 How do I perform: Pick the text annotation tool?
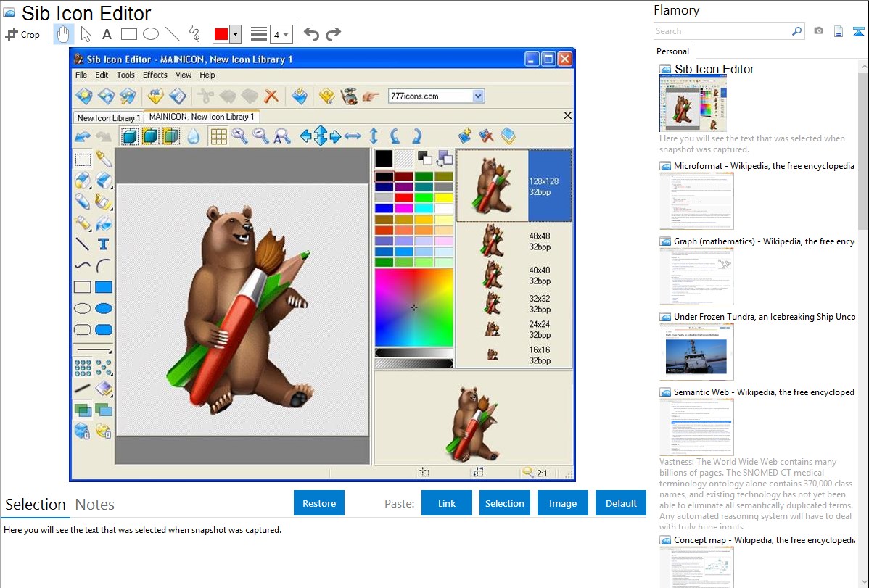click(x=107, y=34)
